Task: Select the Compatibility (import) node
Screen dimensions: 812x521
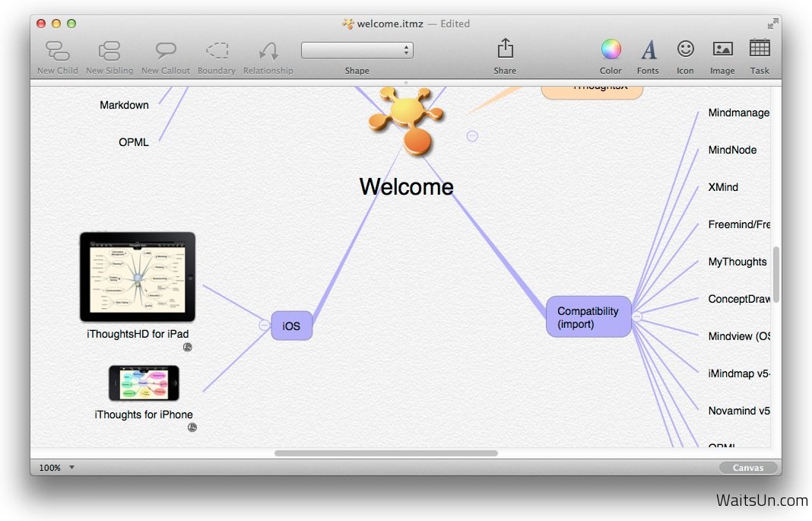Action: pos(588,317)
